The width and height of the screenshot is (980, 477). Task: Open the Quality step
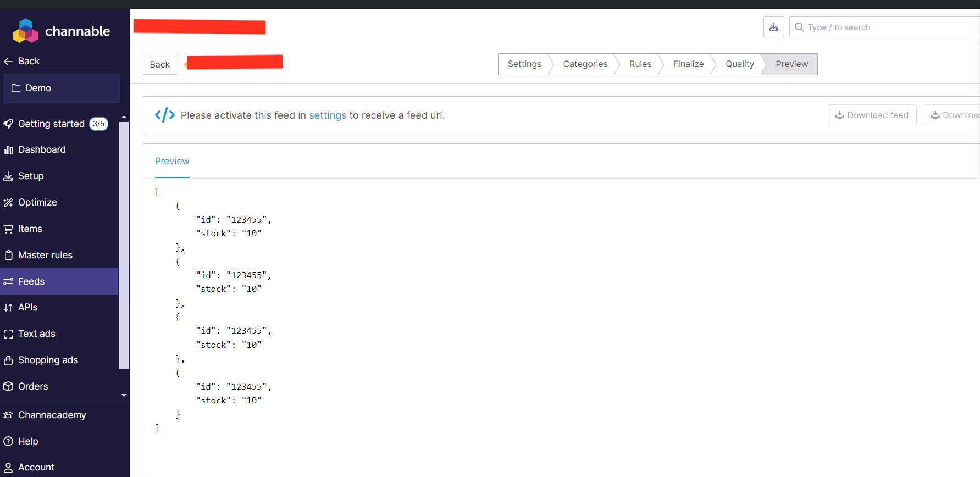[x=739, y=64]
